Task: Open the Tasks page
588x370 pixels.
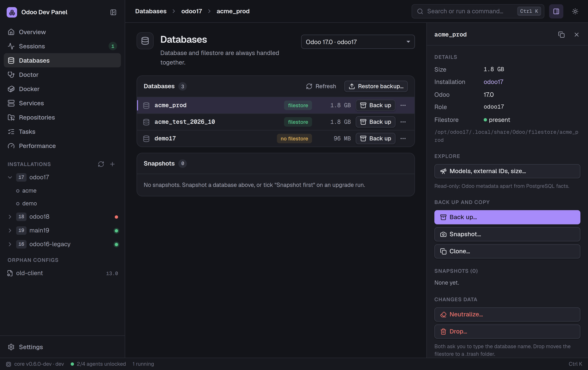Action: point(62,132)
